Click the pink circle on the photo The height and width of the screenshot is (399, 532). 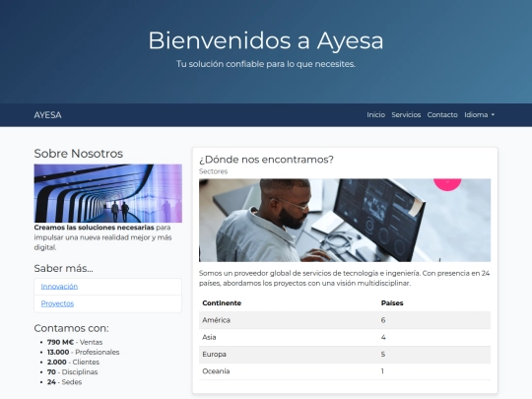[x=447, y=184]
